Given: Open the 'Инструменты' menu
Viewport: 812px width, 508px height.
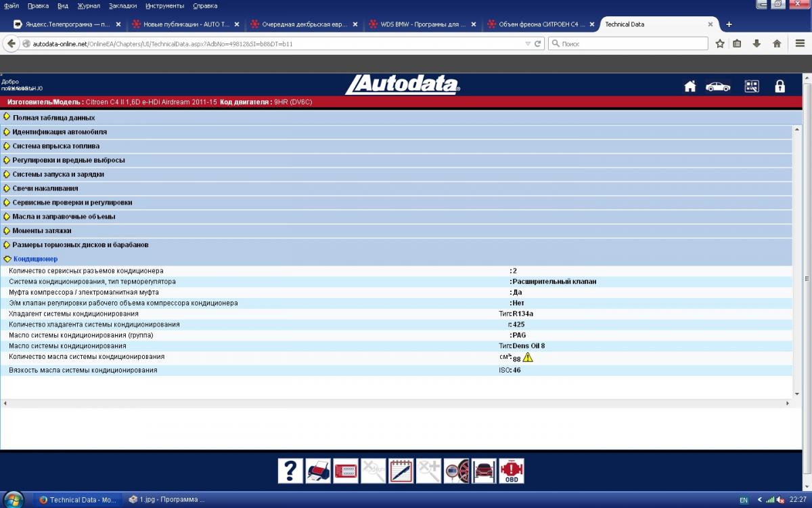Looking at the screenshot, I should (164, 5).
